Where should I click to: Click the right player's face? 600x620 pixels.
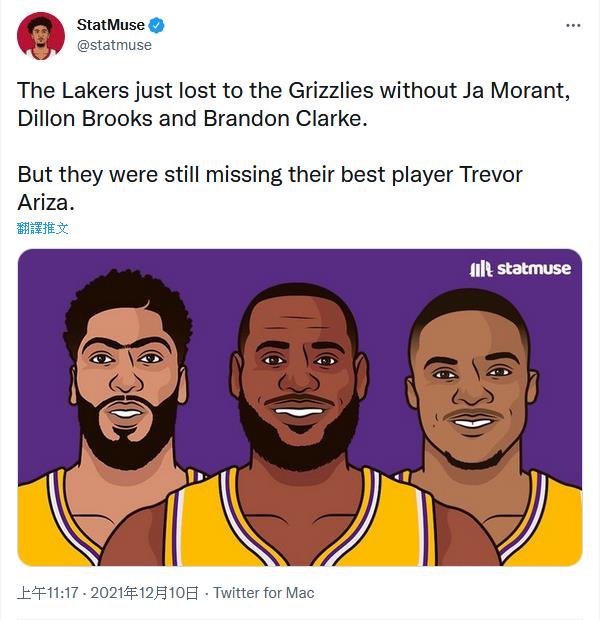coord(470,385)
